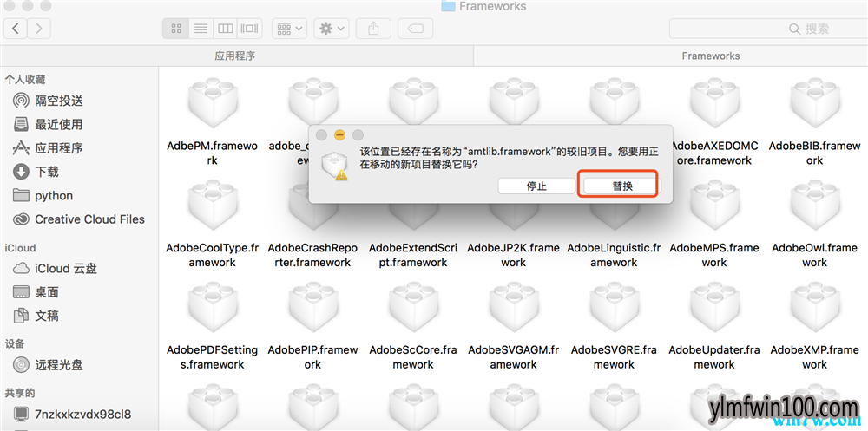Switch to icon view
The height and width of the screenshot is (431, 868).
pyautogui.click(x=176, y=29)
